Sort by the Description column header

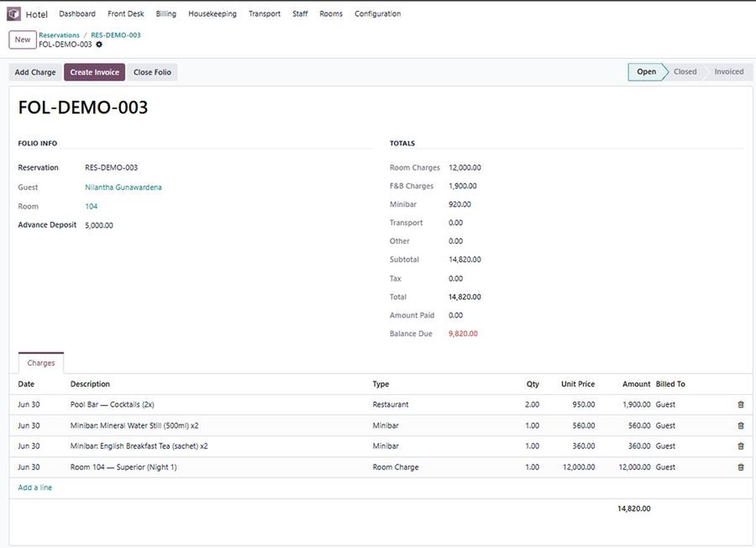pyautogui.click(x=90, y=384)
